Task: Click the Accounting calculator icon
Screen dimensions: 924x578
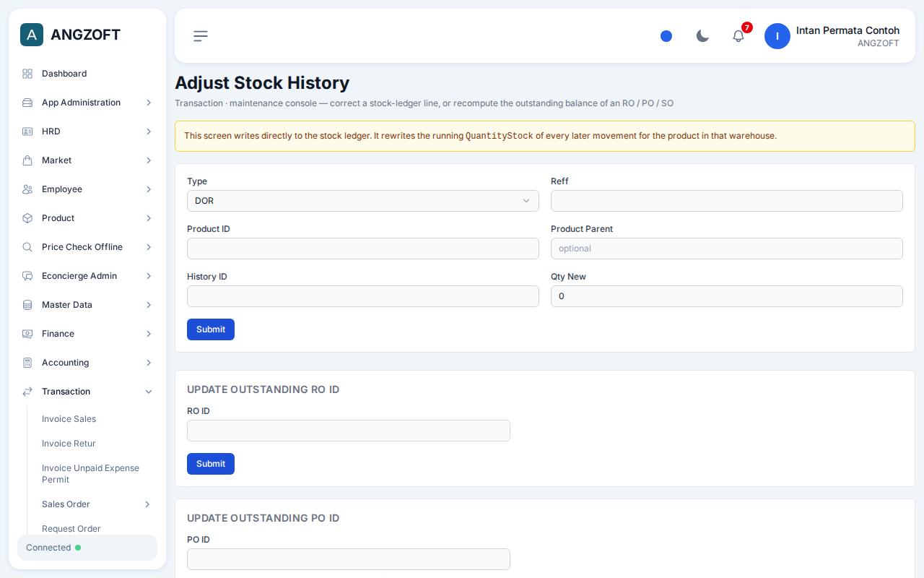Action: [x=27, y=363]
